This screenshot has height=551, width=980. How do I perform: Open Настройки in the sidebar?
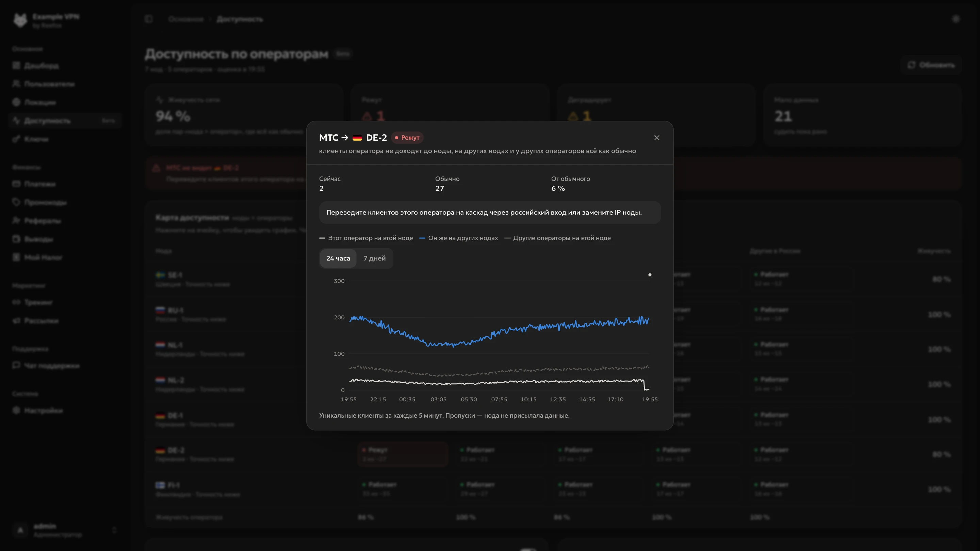pos(65,410)
